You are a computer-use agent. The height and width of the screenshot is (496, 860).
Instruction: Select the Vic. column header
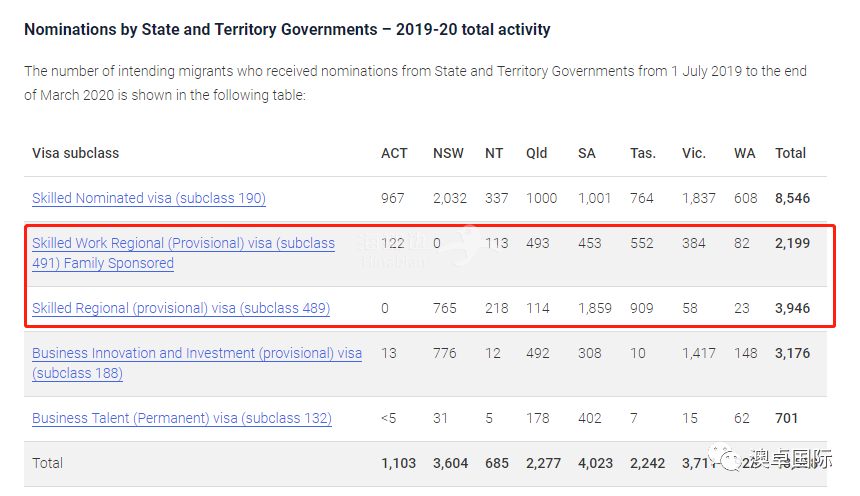click(694, 153)
